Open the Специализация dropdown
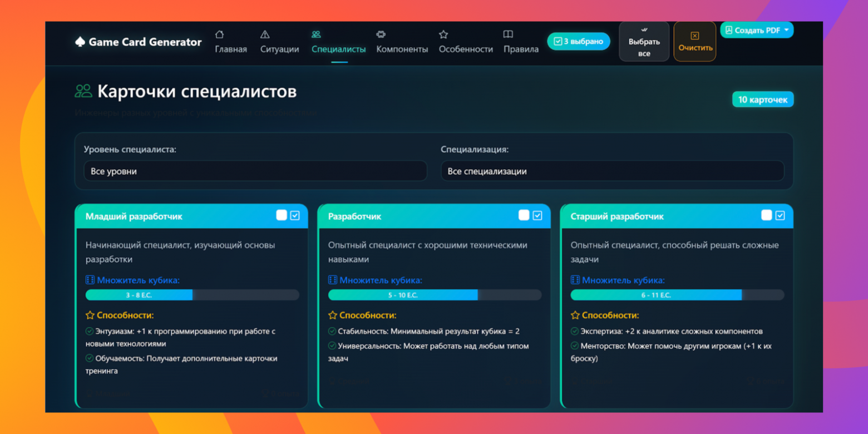 tap(613, 171)
